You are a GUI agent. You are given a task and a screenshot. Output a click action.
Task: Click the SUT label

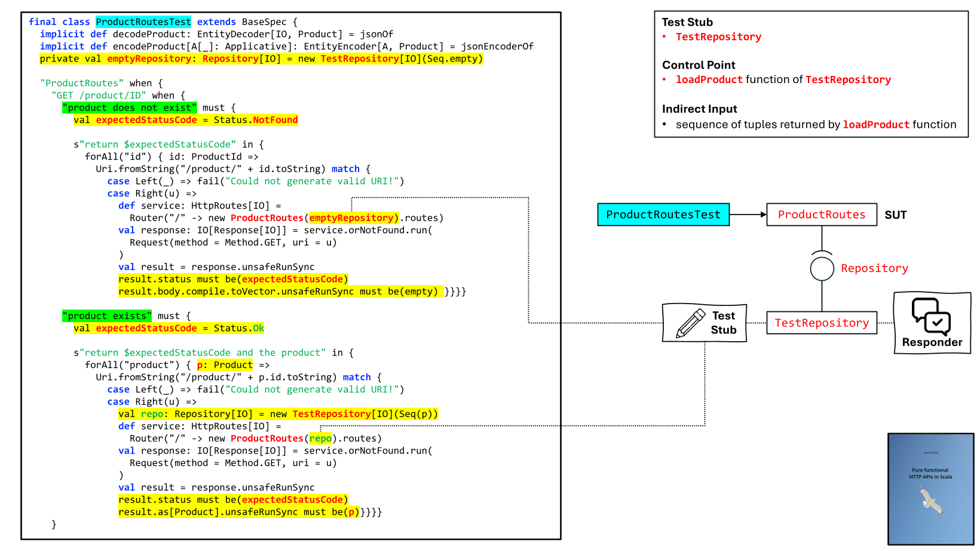(896, 215)
